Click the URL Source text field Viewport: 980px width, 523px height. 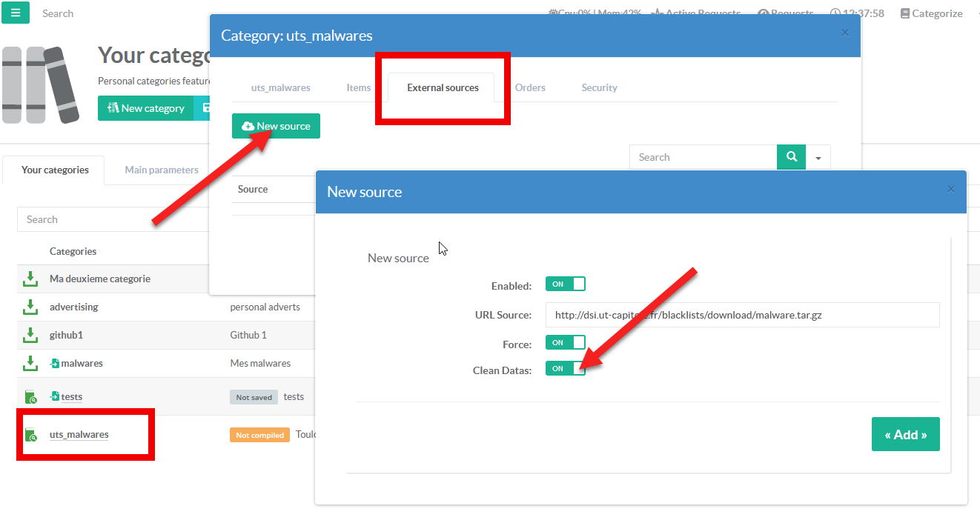point(742,315)
